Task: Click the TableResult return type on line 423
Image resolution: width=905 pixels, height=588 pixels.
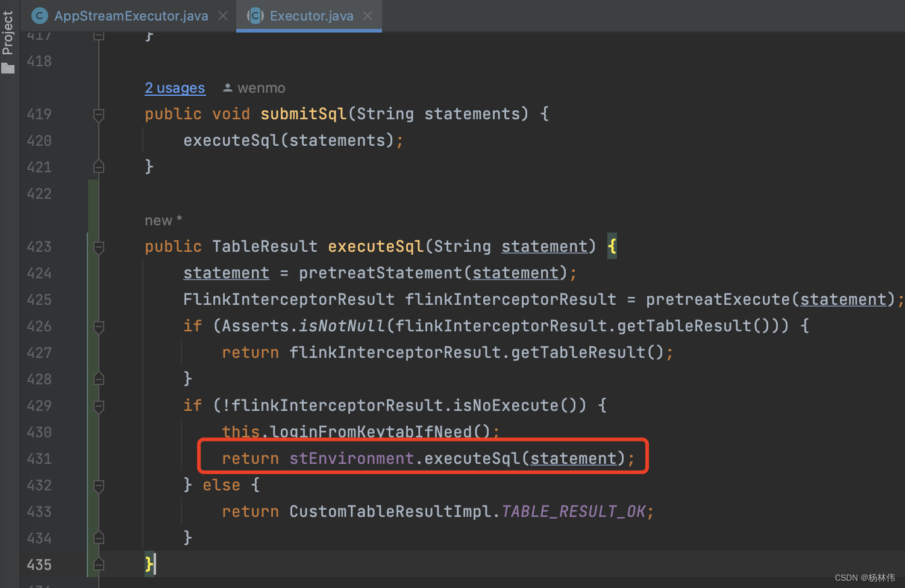Action: 265,246
